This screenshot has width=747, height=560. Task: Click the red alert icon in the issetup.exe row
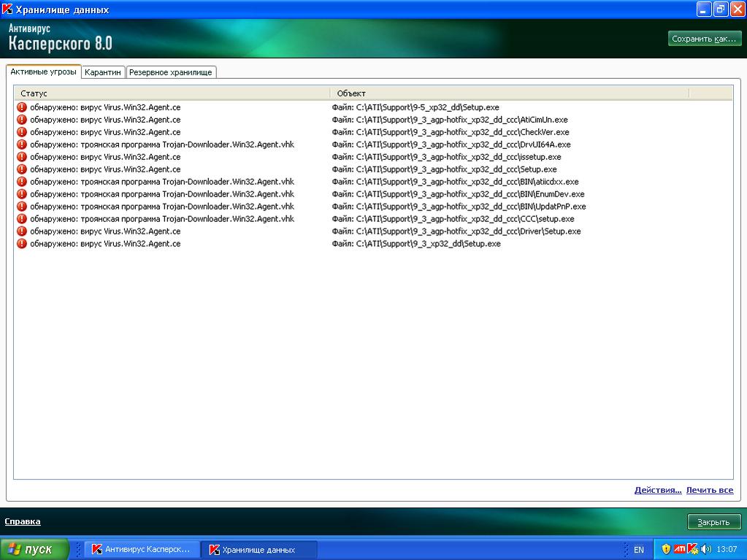(22, 157)
